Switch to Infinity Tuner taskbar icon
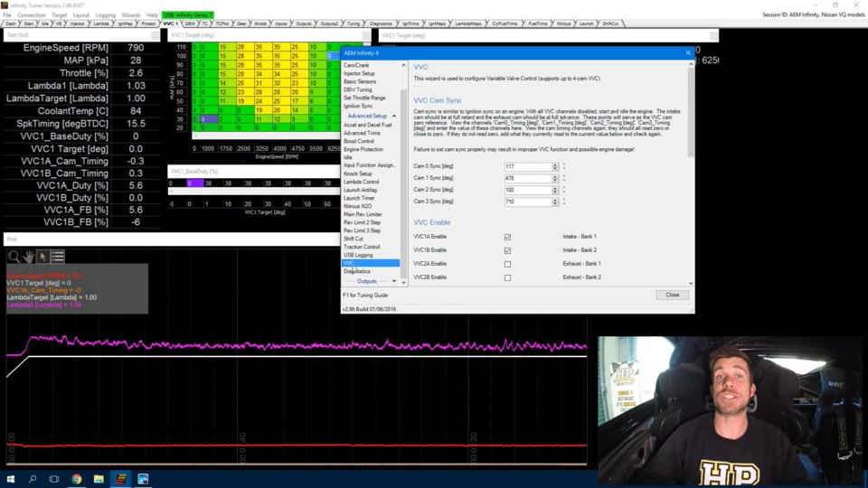 [x=120, y=479]
